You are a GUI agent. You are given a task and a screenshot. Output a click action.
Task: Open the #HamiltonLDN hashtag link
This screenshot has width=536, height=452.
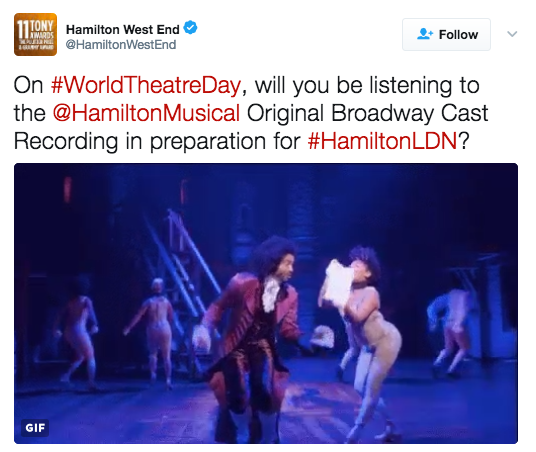[382, 141]
